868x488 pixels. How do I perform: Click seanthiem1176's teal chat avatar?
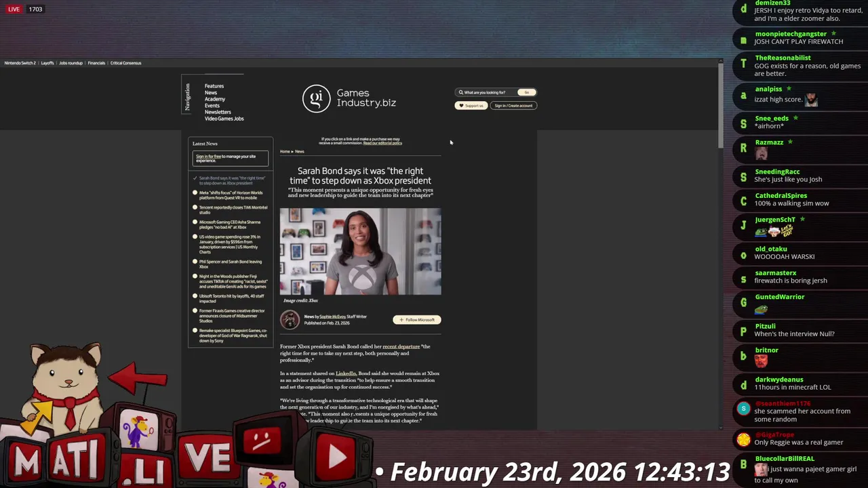744,408
